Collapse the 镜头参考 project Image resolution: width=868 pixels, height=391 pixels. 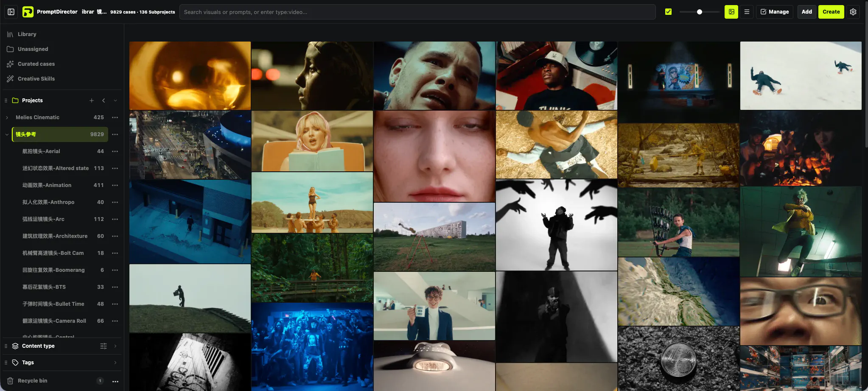(x=7, y=134)
